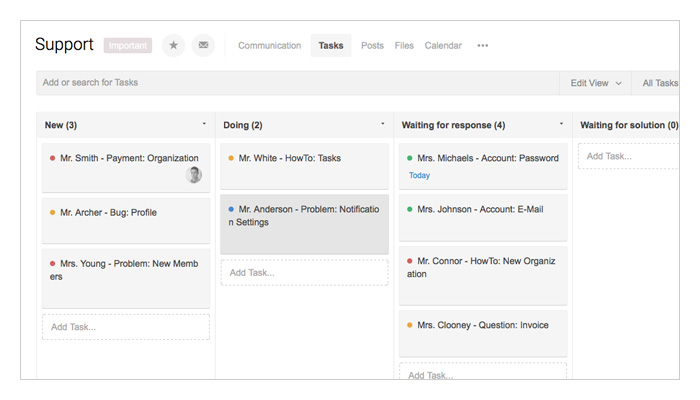The height and width of the screenshot is (400, 700).
Task: Click green status dot on Mrs. Michaels task
Action: 410,158
